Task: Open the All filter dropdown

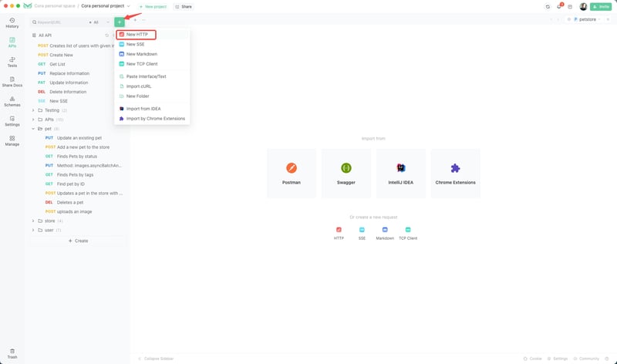Action: (99, 22)
